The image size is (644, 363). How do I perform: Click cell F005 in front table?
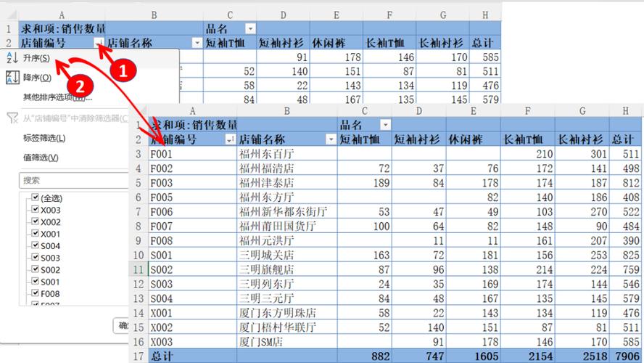pyautogui.click(x=192, y=197)
